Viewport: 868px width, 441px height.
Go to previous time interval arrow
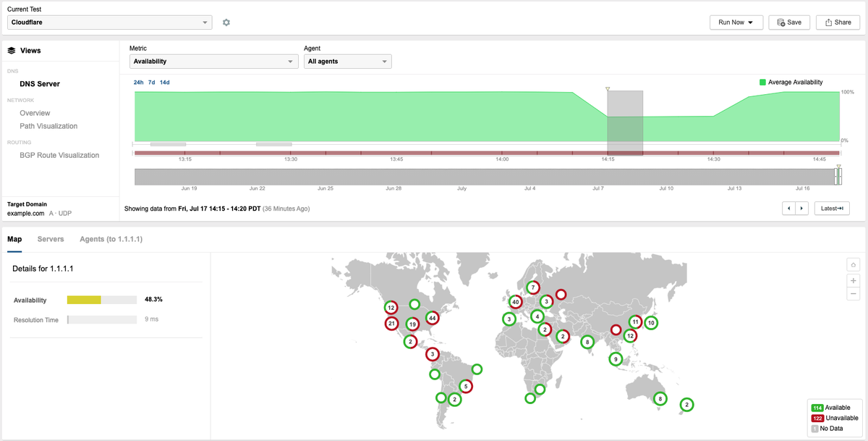click(789, 209)
